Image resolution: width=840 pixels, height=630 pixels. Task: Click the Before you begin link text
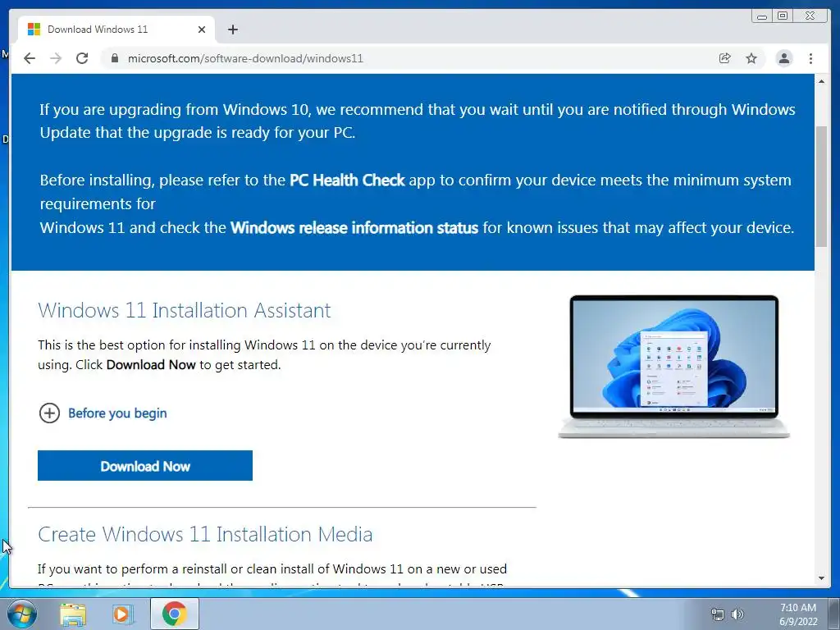tap(117, 413)
